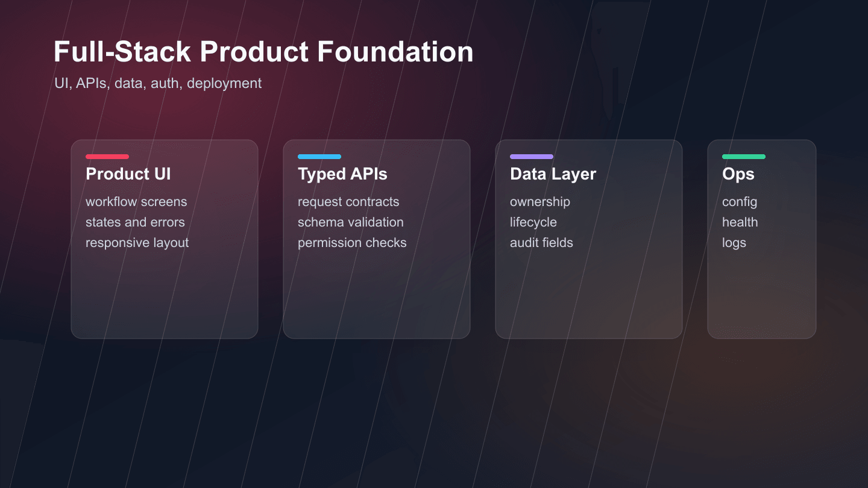Image resolution: width=868 pixels, height=488 pixels.
Task: Select the "audit fields" text
Action: pyautogui.click(x=541, y=243)
